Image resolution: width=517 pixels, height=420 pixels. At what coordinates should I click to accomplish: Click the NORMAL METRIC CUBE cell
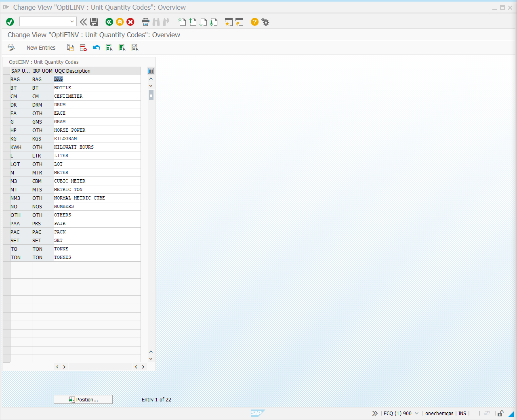(x=97, y=198)
